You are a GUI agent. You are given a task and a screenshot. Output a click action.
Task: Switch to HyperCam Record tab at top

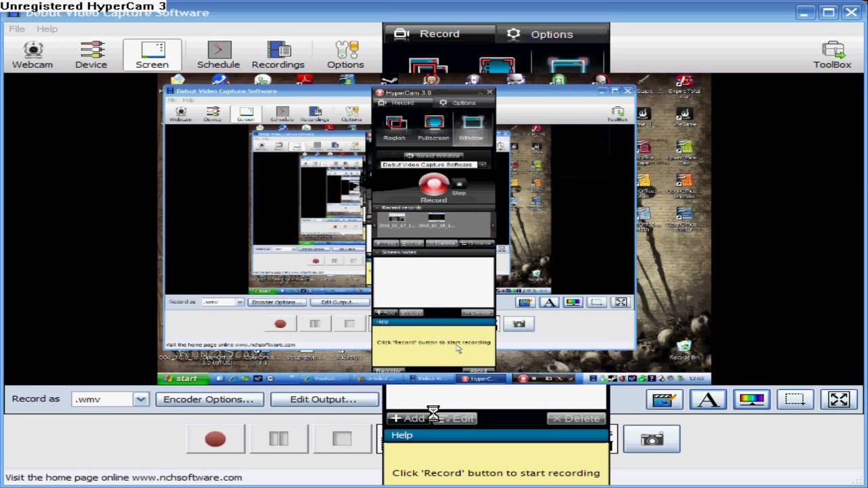click(x=439, y=34)
